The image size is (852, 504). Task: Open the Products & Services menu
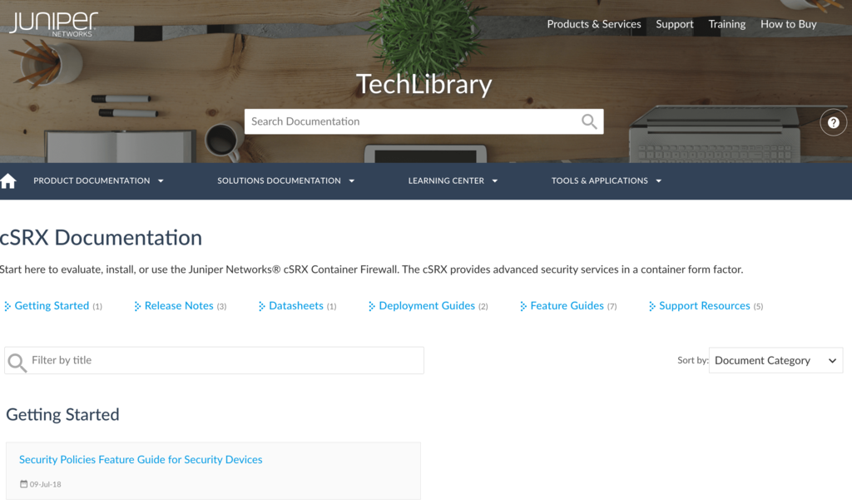(594, 24)
